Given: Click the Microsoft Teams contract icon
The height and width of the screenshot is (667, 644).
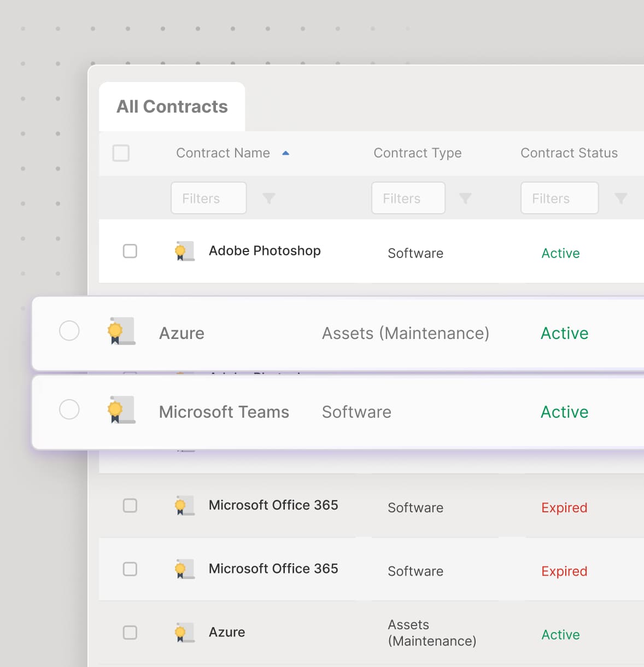Looking at the screenshot, I should pos(121,410).
